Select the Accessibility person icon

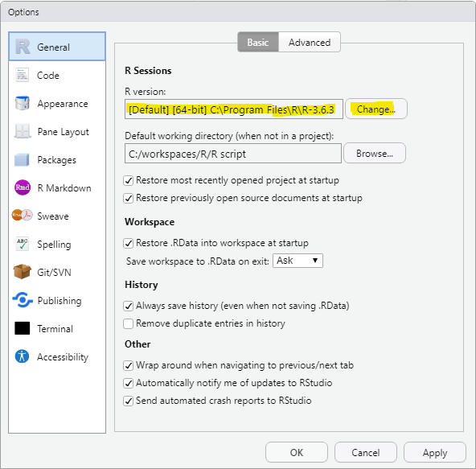22,356
